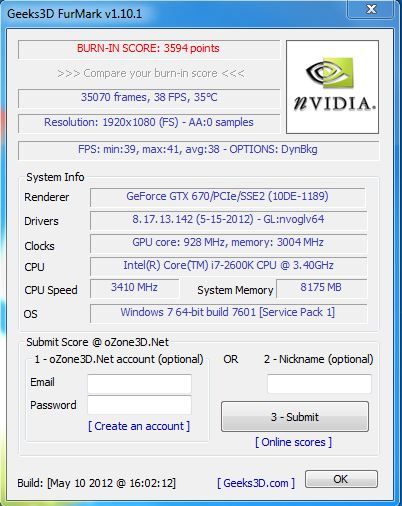Click the OS label
The width and height of the screenshot is (402, 506).
point(30,314)
